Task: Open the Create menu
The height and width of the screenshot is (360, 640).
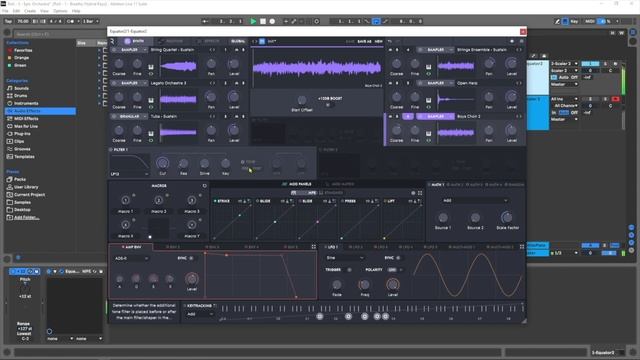Action: (x=30, y=11)
